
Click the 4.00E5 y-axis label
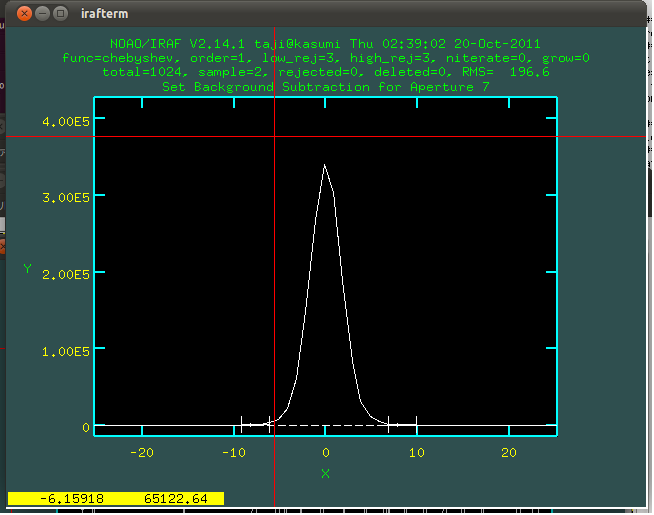[x=66, y=122]
